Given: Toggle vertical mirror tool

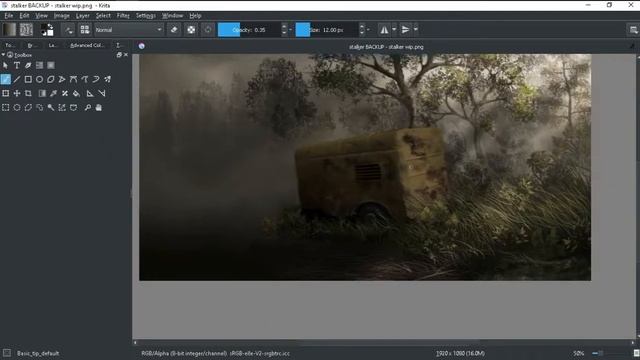Looking at the screenshot, I should (405, 30).
